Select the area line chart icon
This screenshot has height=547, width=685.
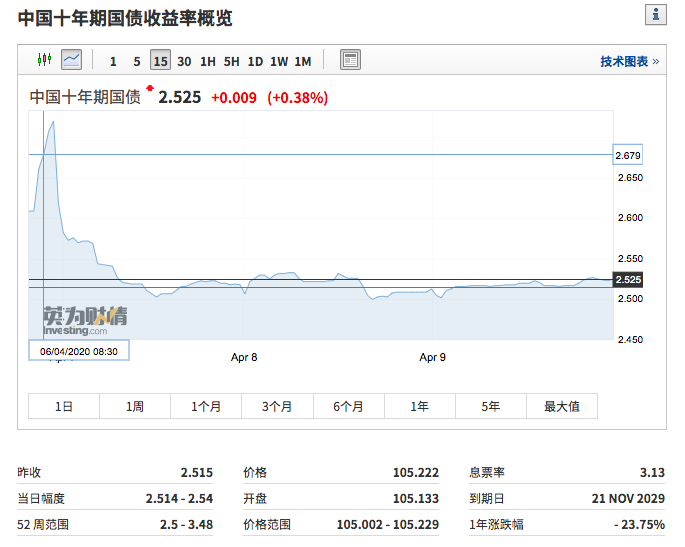point(71,60)
